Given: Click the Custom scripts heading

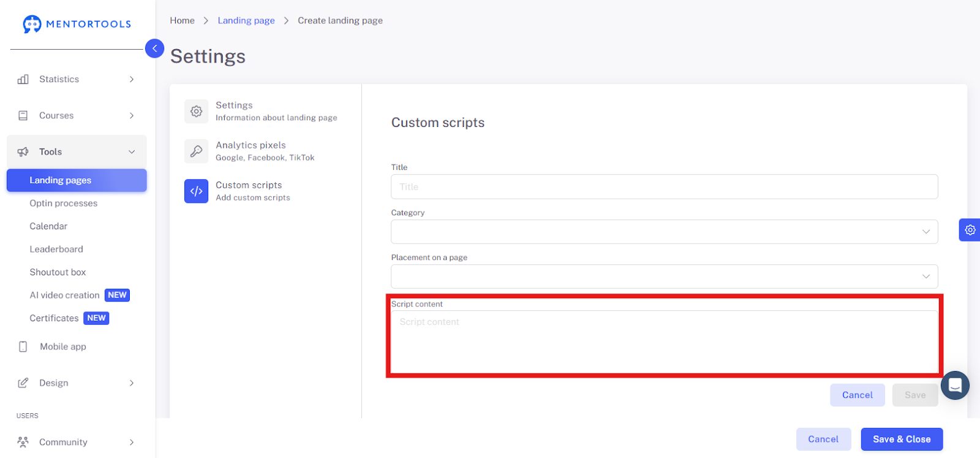Looking at the screenshot, I should [438, 123].
